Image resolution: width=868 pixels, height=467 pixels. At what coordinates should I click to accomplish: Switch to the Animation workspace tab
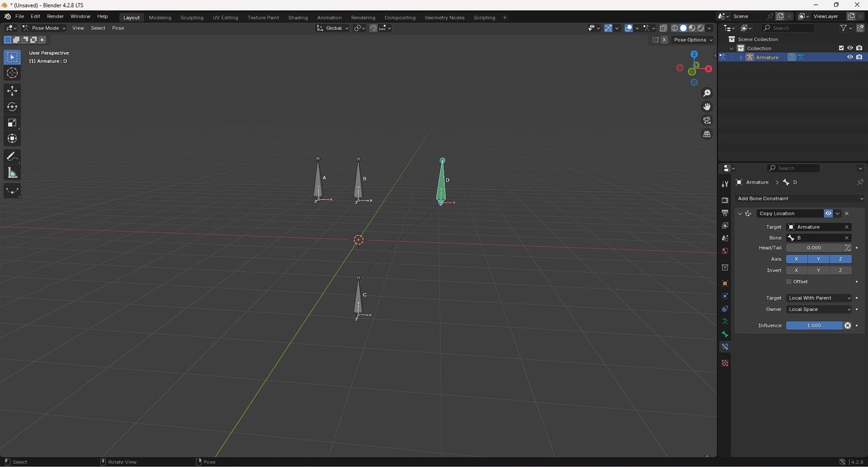[330, 17]
